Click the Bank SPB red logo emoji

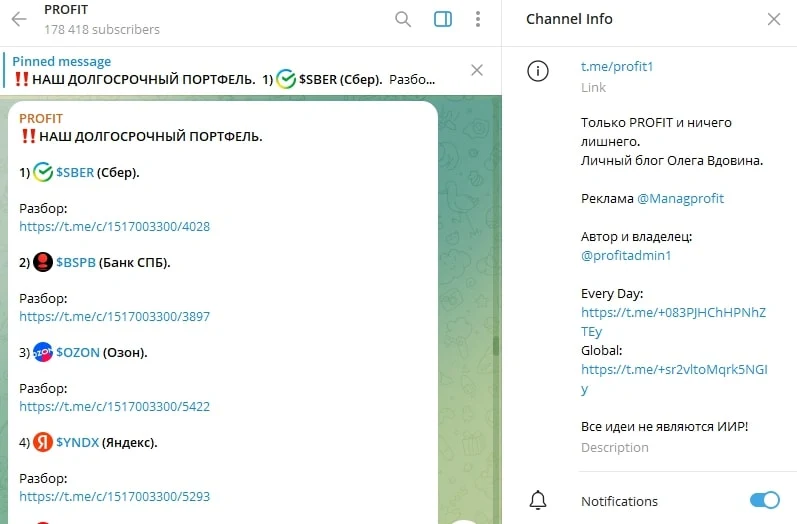coord(43,262)
